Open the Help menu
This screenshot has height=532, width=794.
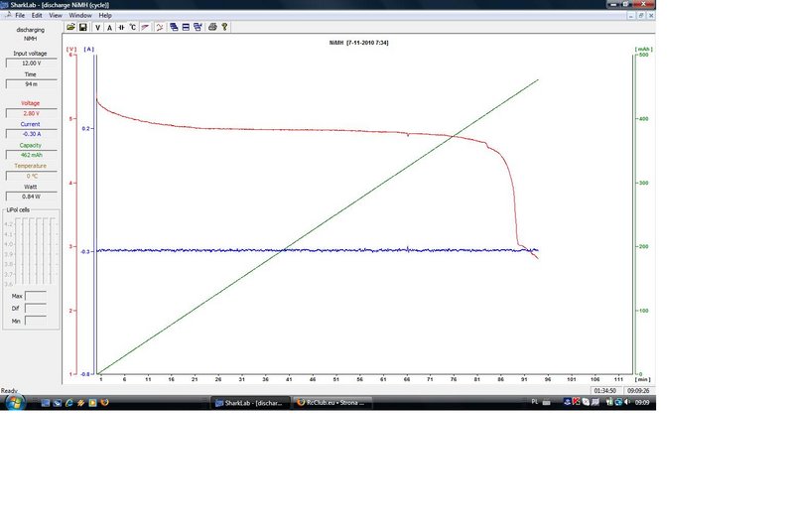[105, 15]
